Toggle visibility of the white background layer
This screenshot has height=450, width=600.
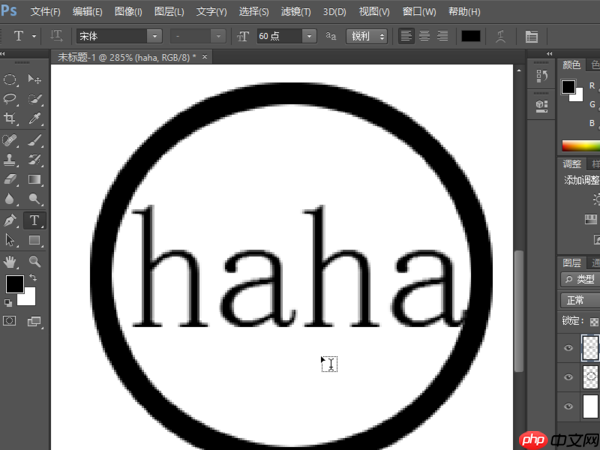(x=568, y=406)
